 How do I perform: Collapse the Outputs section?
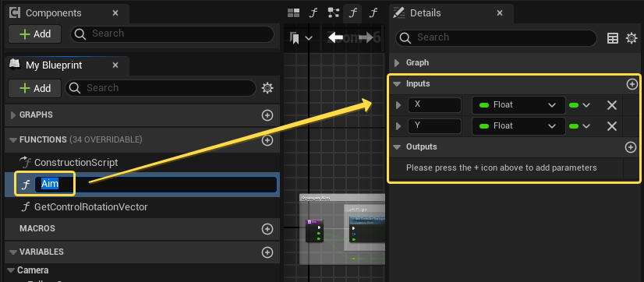pyautogui.click(x=397, y=147)
